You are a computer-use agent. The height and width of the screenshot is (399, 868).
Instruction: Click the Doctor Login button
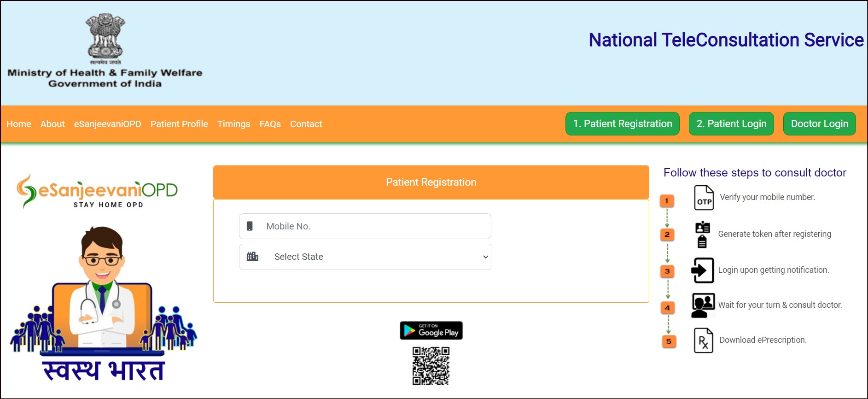(x=820, y=124)
